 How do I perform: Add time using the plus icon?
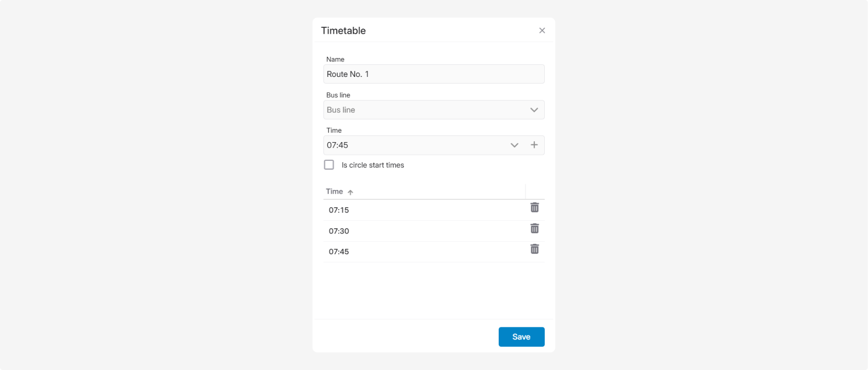(x=534, y=145)
